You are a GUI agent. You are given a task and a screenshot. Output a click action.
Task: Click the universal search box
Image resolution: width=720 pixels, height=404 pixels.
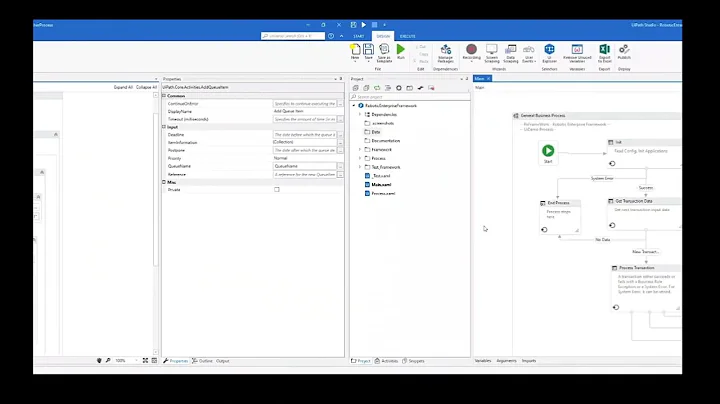(292, 36)
